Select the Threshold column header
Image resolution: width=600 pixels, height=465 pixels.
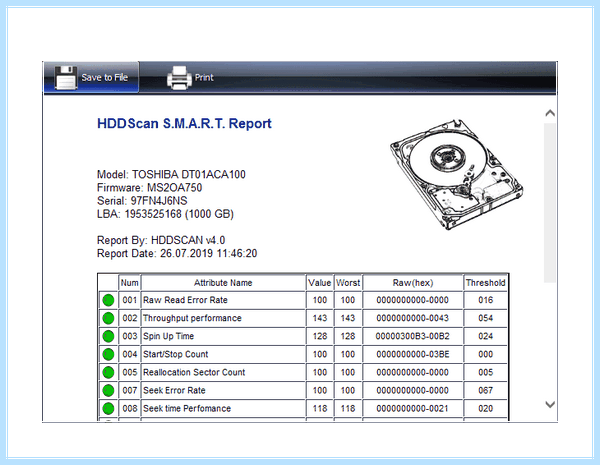coord(485,283)
